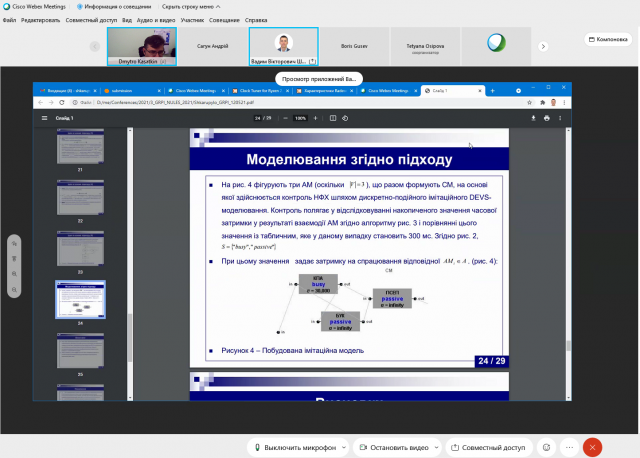
Task: Open browser extensions puzzle icon
Action: click(542, 102)
